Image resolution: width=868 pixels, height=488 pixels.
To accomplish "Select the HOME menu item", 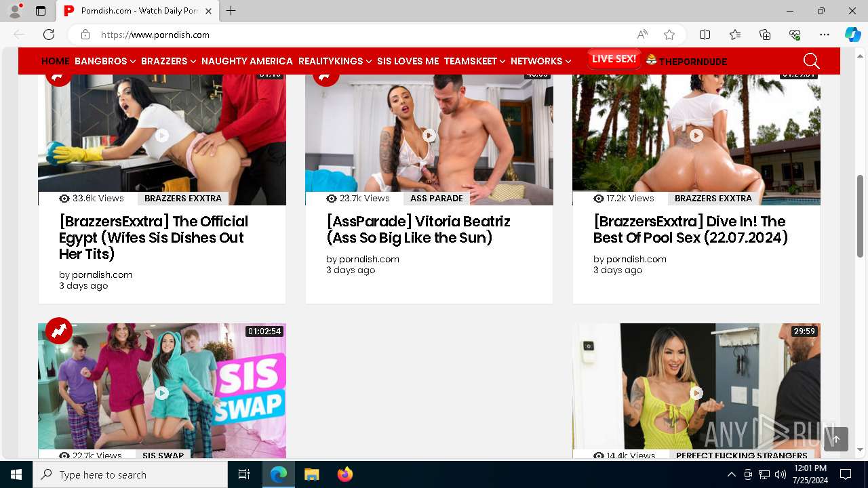I will [56, 61].
